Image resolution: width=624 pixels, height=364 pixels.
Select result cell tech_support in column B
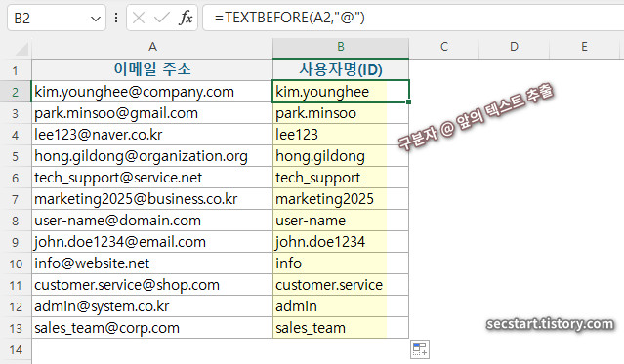point(341,178)
